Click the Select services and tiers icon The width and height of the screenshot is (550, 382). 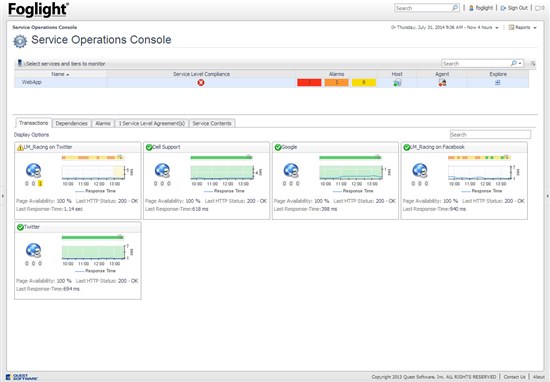tap(20, 63)
